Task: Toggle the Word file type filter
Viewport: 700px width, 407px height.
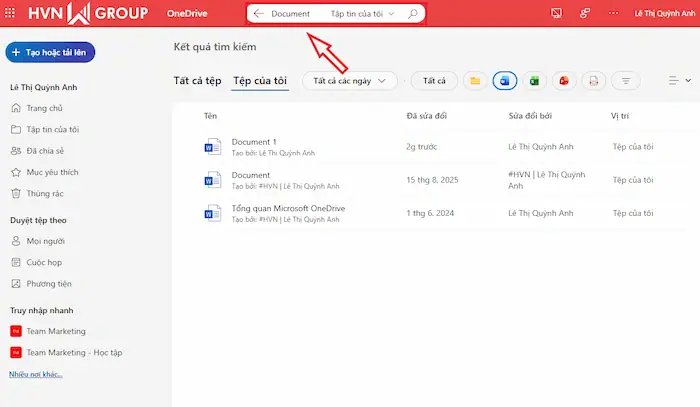Action: point(505,81)
